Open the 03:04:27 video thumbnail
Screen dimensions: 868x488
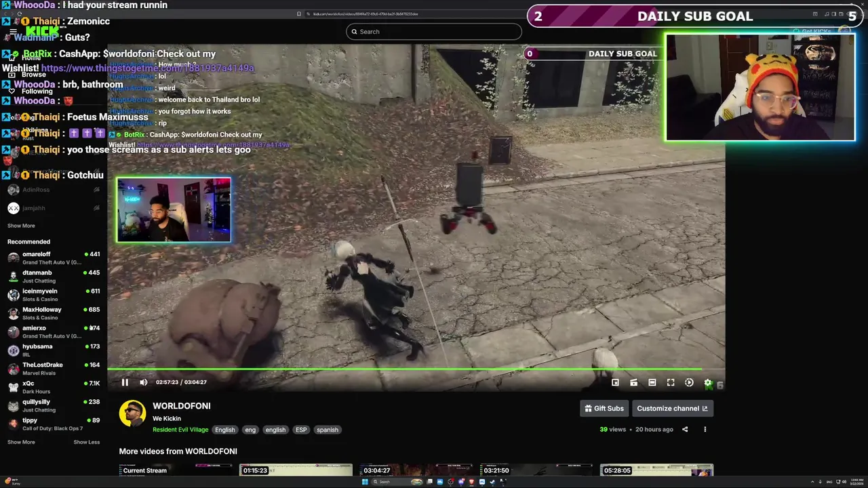pos(416,470)
